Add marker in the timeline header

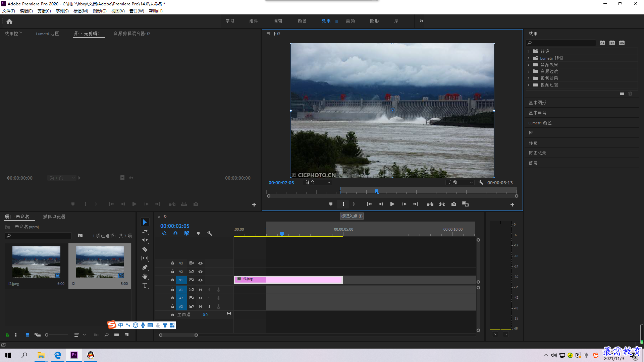[198, 233]
